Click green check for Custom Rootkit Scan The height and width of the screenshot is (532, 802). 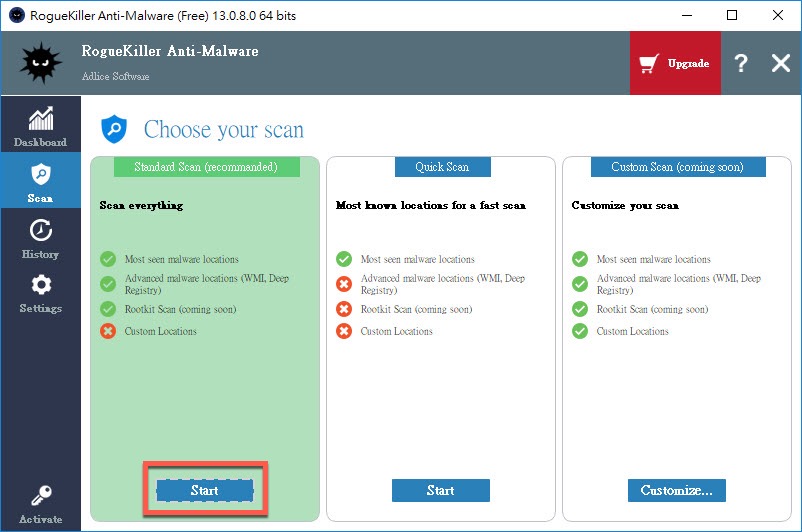580,309
